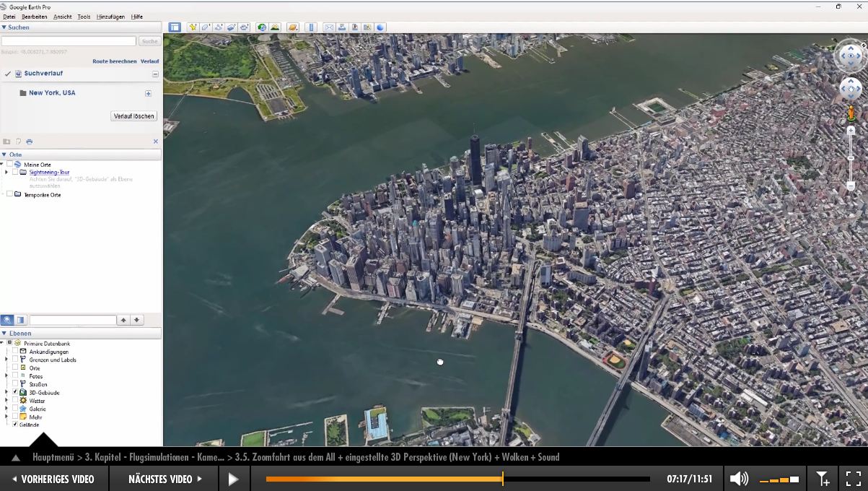This screenshot has width=868, height=491.
Task: Open the Ansicht menu
Action: click(x=63, y=17)
